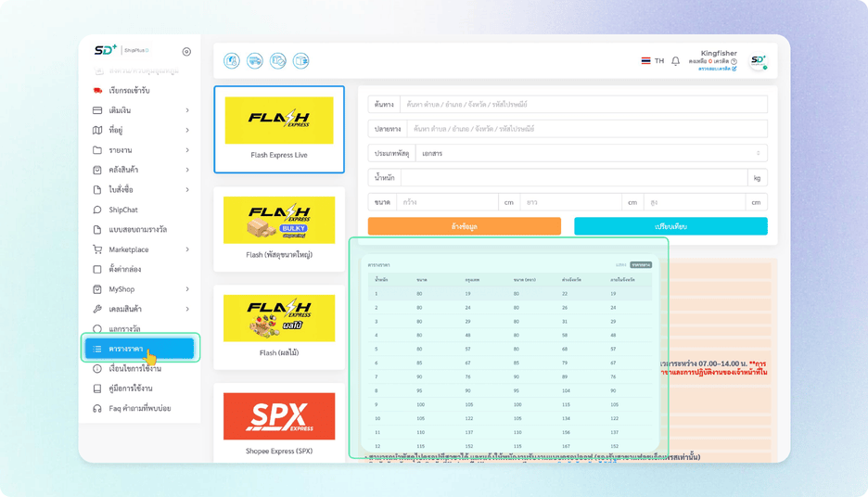Screen dimensions: 868x497
Task: Open the ตารางราคา menu item
Action: (139, 349)
